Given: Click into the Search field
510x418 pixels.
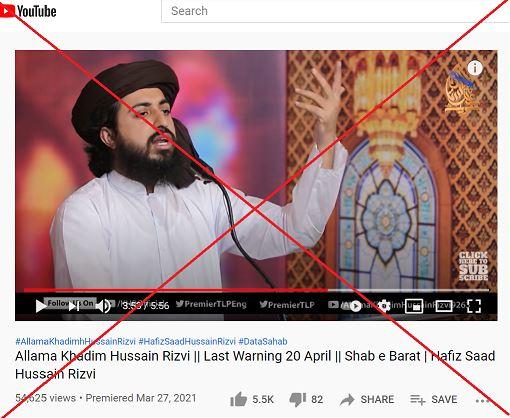Looking at the screenshot, I should pos(336,11).
